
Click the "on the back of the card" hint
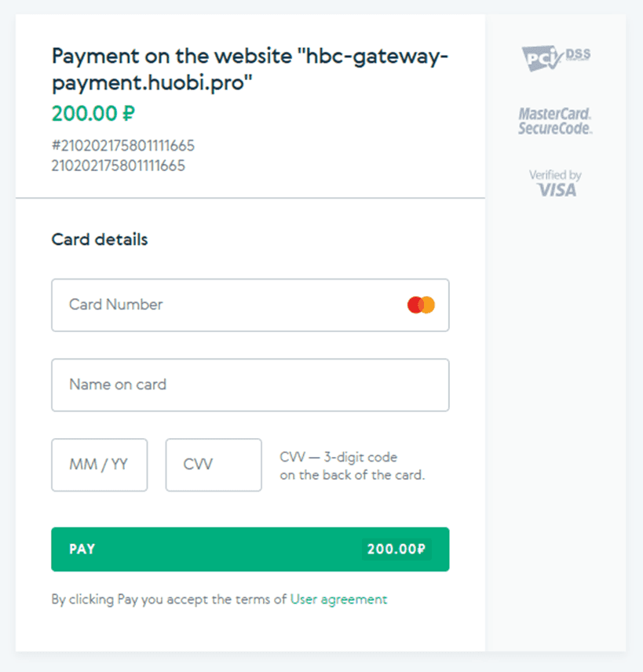[353, 475]
